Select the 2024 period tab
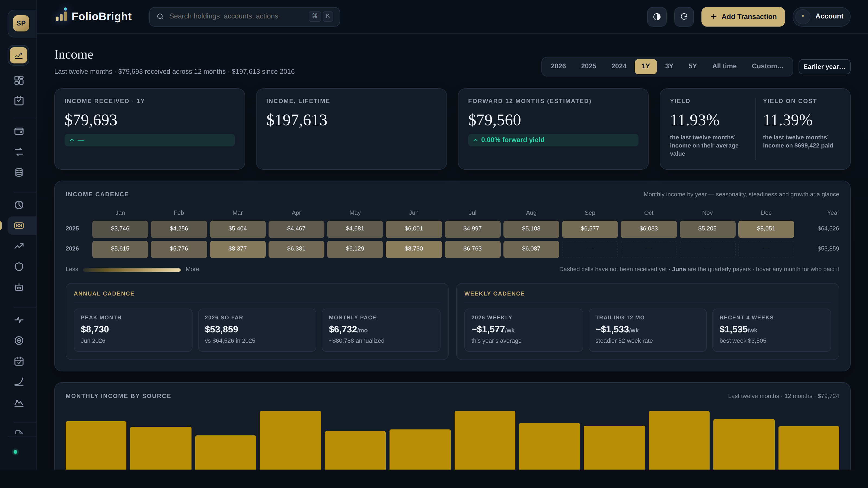The image size is (868, 488). coord(619,66)
